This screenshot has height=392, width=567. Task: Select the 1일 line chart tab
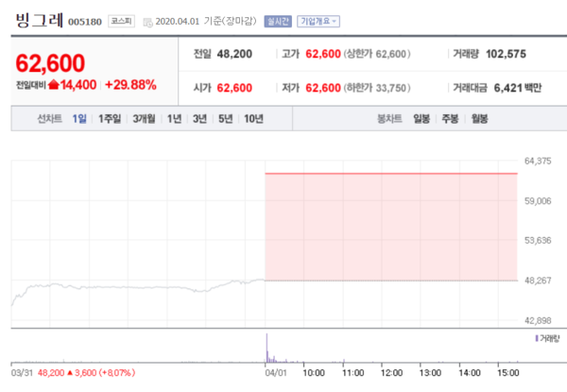pos(79,118)
